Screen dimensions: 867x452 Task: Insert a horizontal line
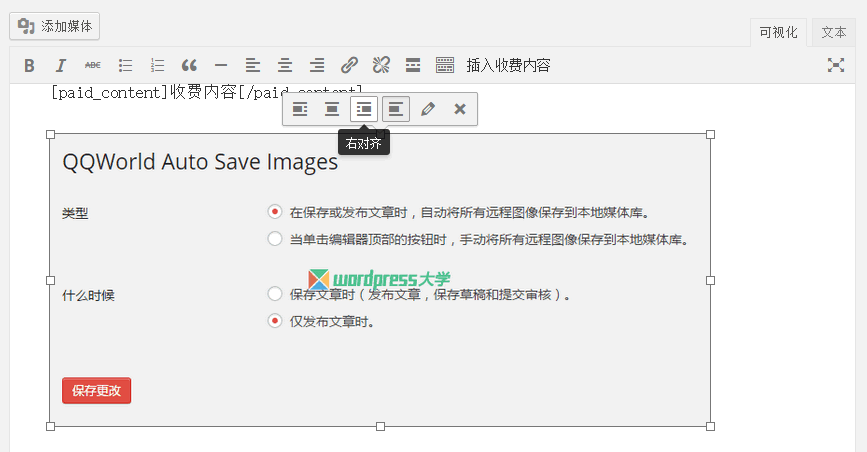point(221,65)
